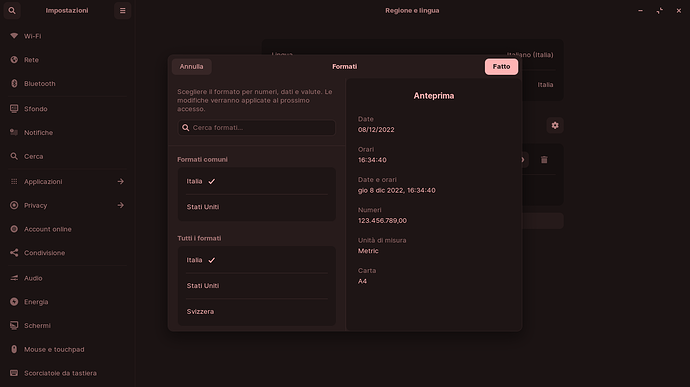
Task: Click the trash icon in background window
Action: tap(544, 159)
